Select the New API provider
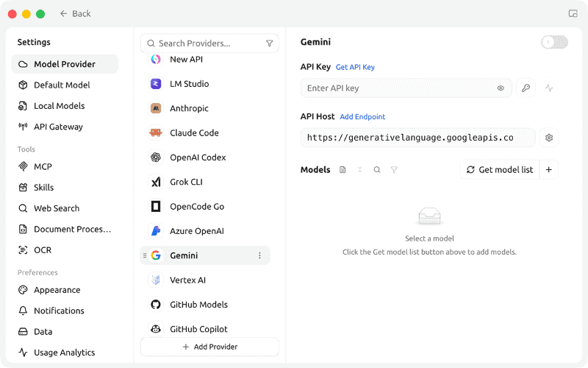This screenshot has width=588, height=368. tap(205, 60)
